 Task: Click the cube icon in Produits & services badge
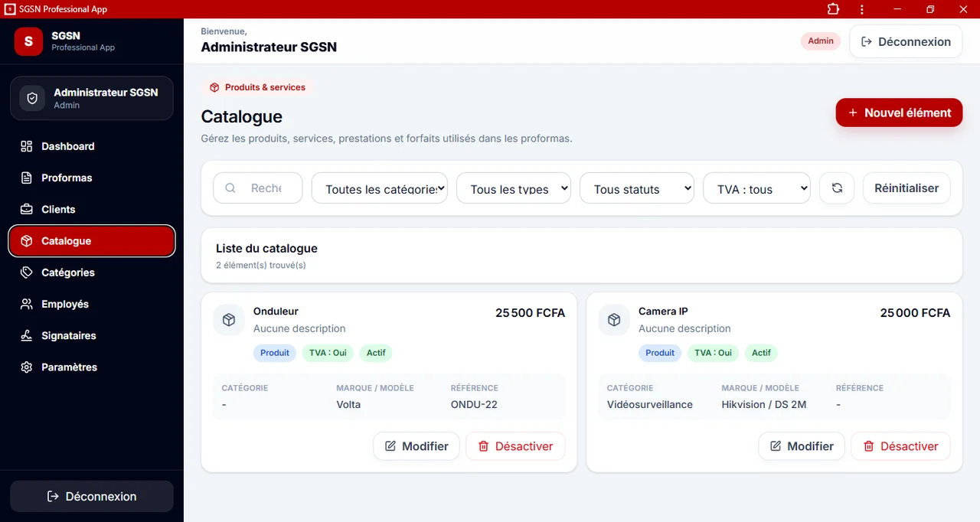[214, 87]
